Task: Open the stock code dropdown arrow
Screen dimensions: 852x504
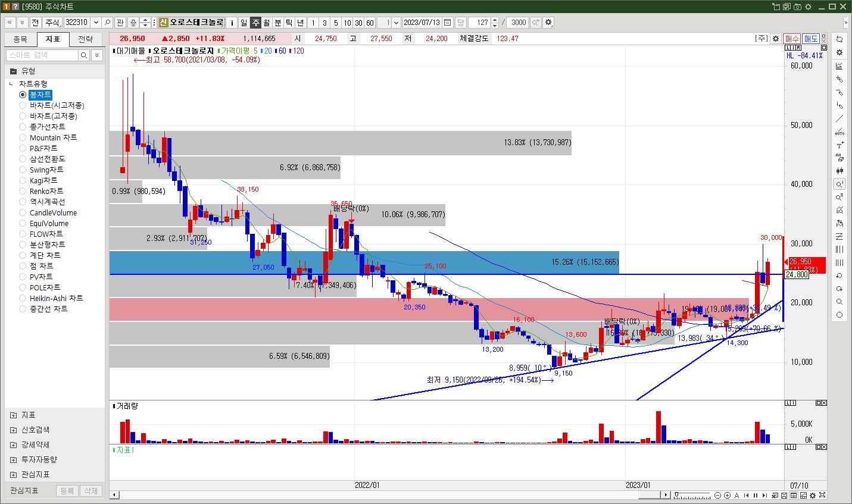Action: pos(96,23)
